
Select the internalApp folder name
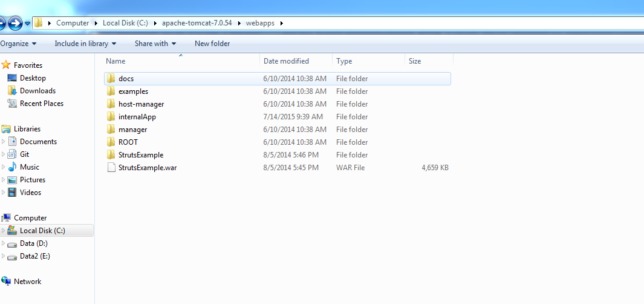click(x=137, y=117)
